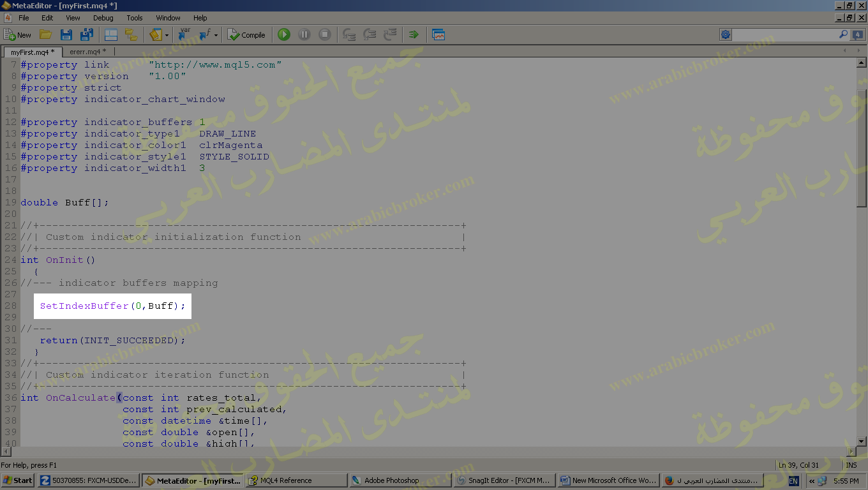Switch to New Microsoft Office Word in taskbar
Image resolution: width=868 pixels, height=490 pixels.
(x=608, y=480)
